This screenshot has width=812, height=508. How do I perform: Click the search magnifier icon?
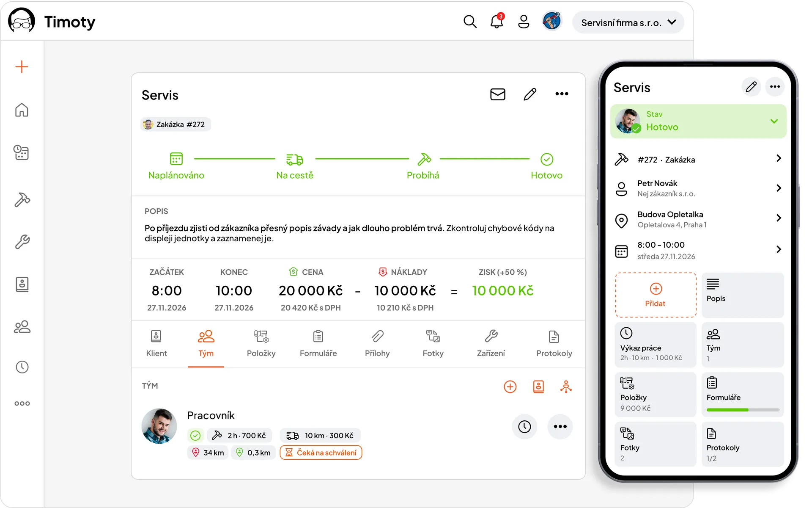point(470,22)
